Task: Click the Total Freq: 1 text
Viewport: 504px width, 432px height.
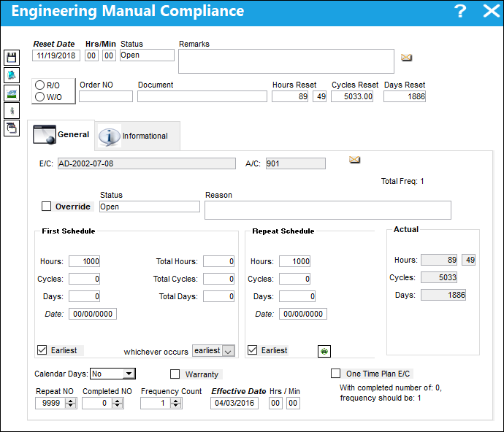Action: (402, 181)
